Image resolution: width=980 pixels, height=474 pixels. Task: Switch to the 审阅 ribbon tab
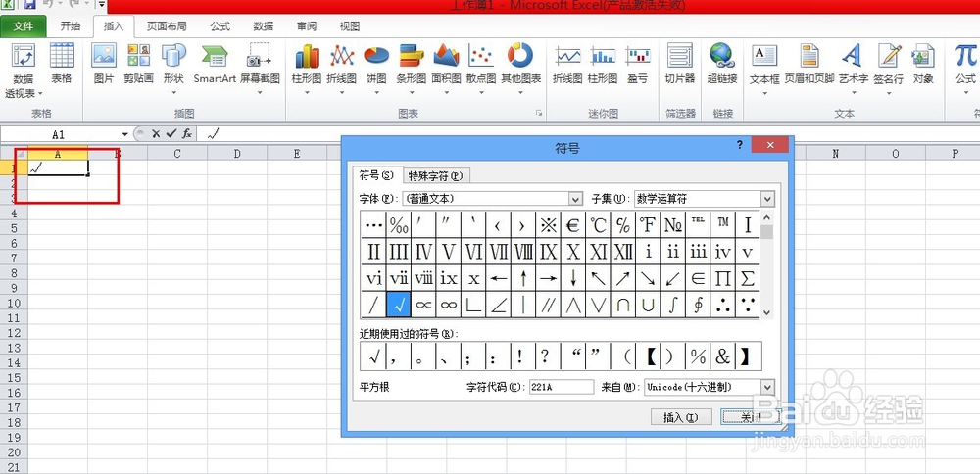click(x=306, y=26)
